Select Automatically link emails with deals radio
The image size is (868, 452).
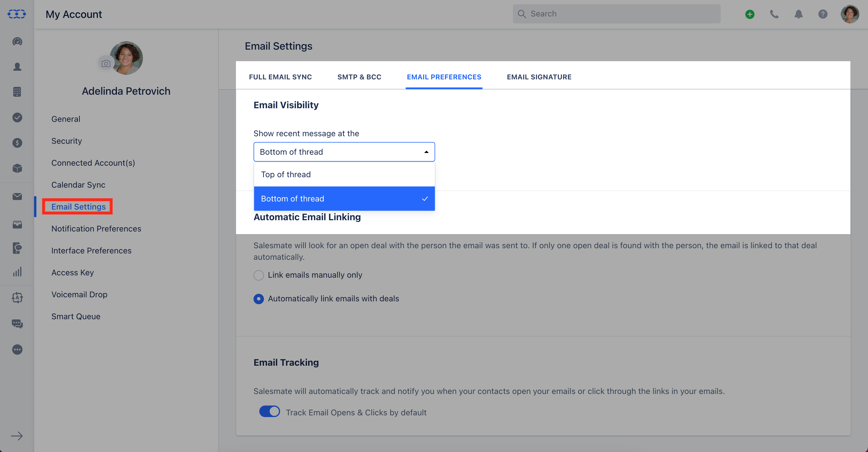(x=258, y=299)
